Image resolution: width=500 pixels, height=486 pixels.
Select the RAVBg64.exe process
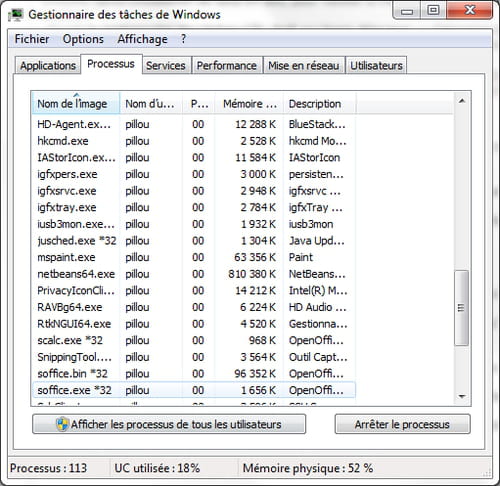193,307
